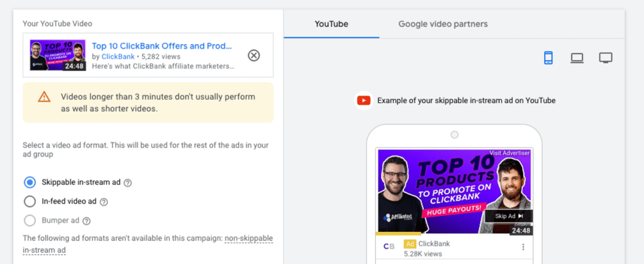This screenshot has height=264, width=644.
Task: Open the YouTube preview tab
Action: tap(331, 24)
